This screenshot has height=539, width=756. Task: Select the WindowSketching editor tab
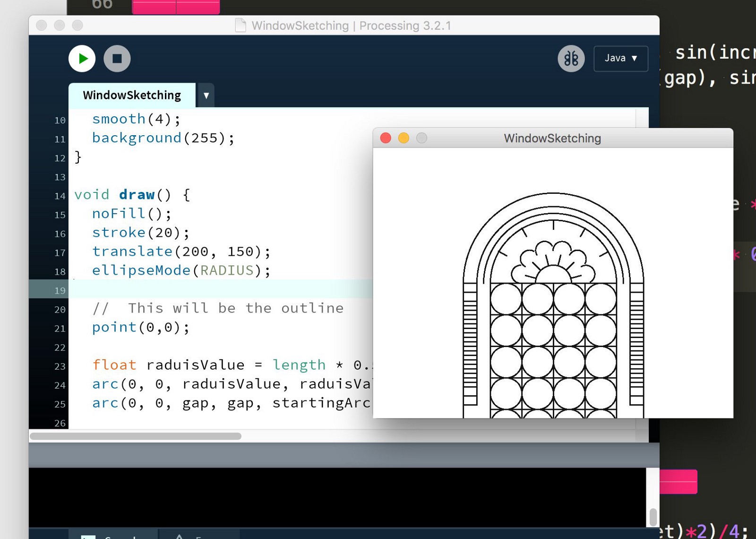coord(132,95)
